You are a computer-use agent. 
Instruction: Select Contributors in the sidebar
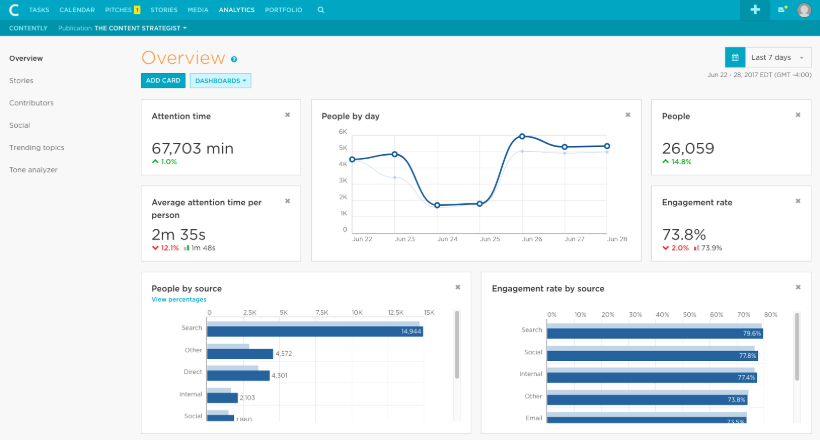coord(31,103)
